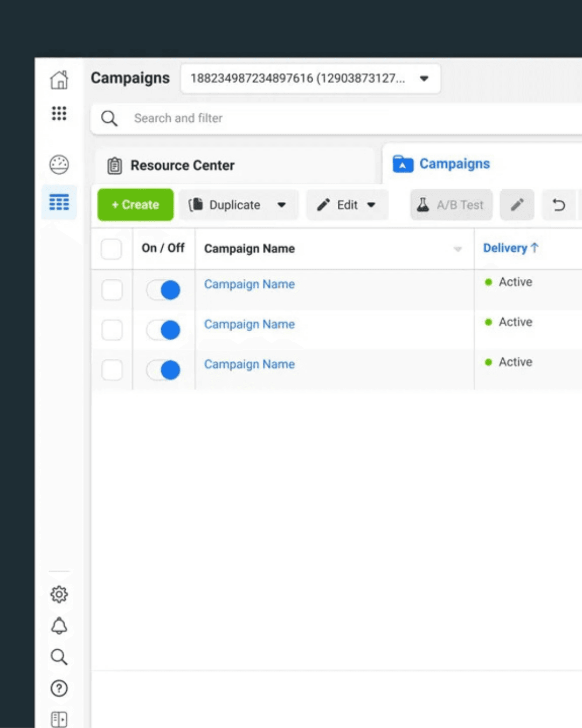
Task: Open notifications bell icon
Action: tap(59, 626)
